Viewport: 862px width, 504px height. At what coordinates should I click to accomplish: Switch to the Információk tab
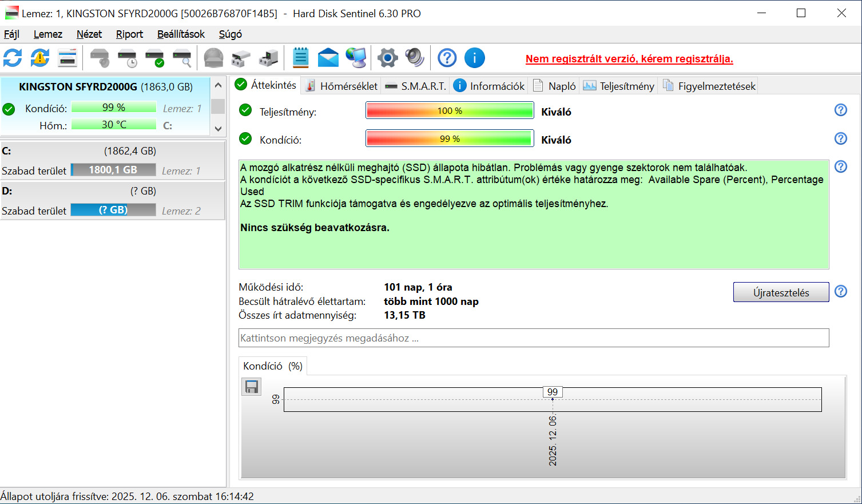coord(489,86)
